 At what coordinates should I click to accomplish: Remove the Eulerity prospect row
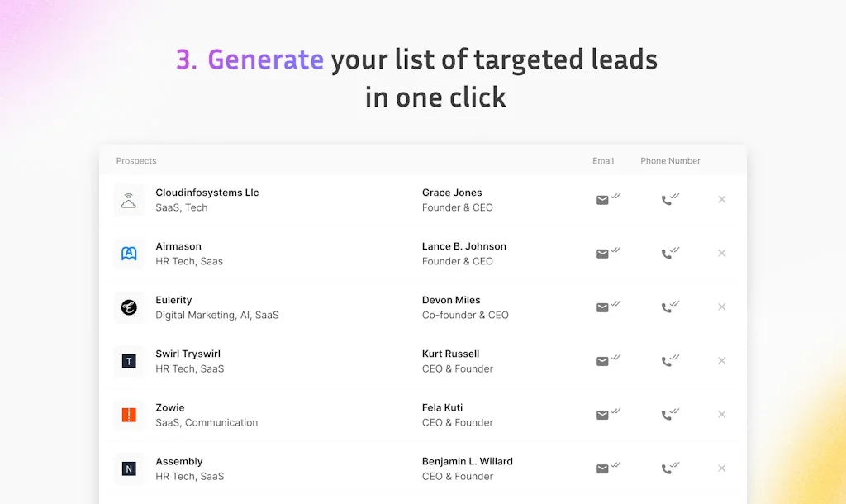pos(722,307)
